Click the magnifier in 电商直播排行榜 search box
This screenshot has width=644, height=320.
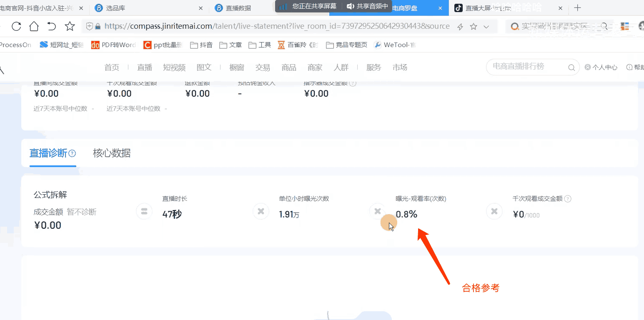[x=571, y=67]
